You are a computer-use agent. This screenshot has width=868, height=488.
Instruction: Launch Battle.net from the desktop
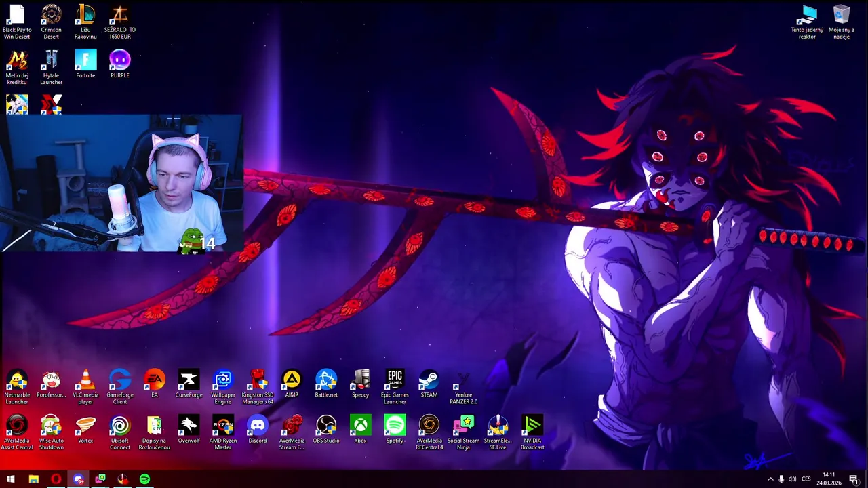click(326, 384)
